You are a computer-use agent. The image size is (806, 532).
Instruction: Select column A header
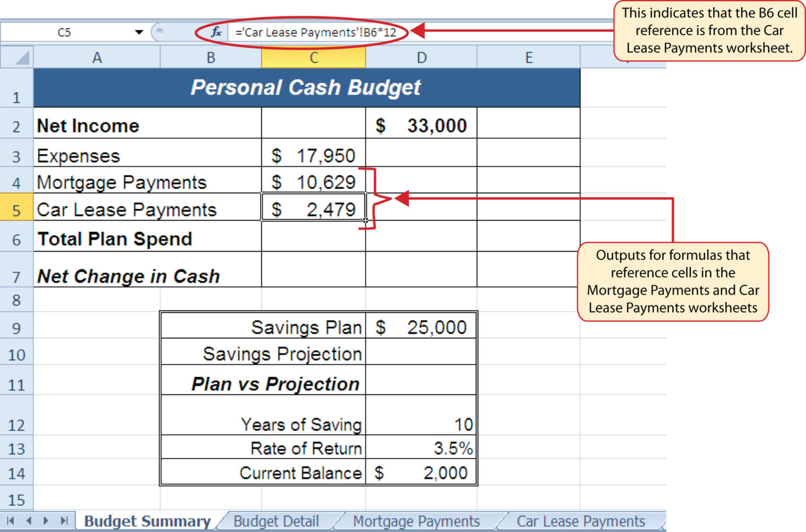97,57
